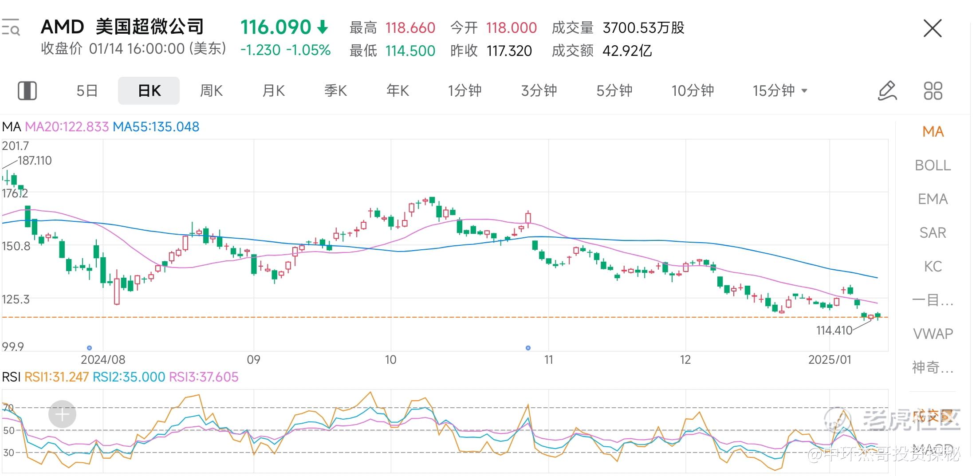
Task: Select 成交量 volume sub-indicator in sidebar
Action: 933,416
